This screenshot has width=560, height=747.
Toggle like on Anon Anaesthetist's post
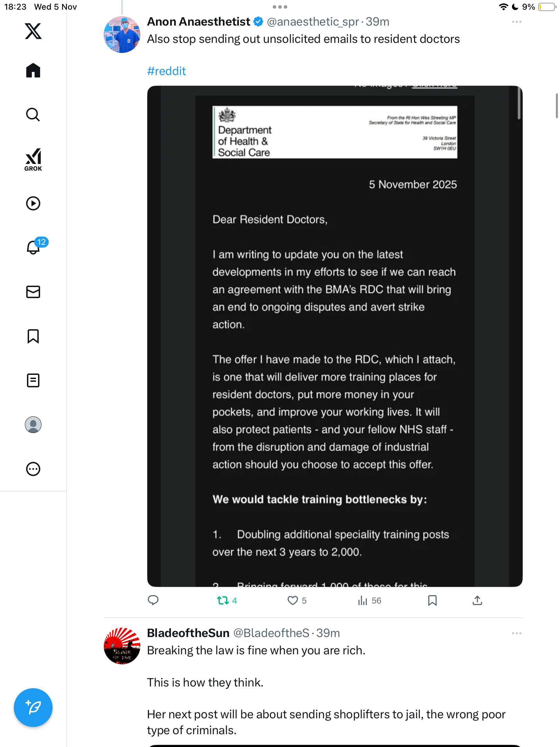[292, 600]
